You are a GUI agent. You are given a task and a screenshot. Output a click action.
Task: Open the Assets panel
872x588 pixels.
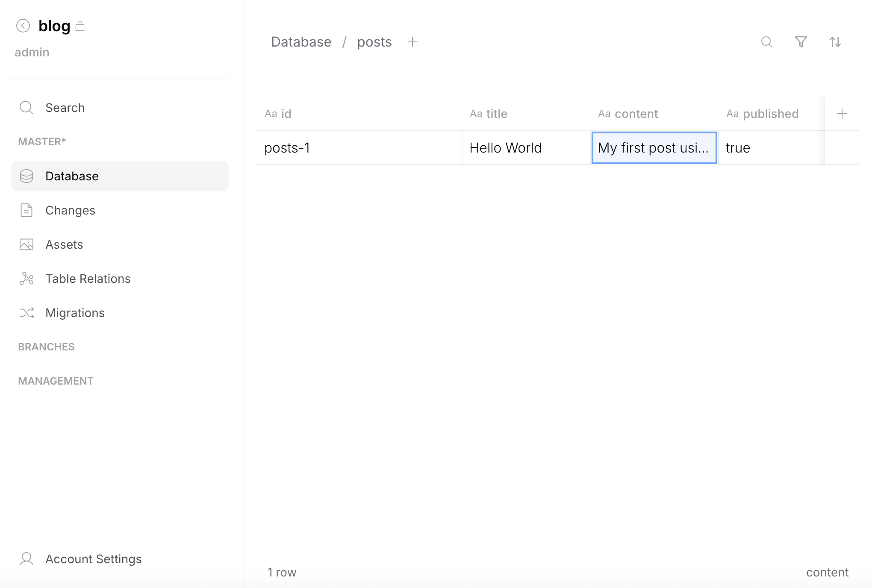point(64,244)
